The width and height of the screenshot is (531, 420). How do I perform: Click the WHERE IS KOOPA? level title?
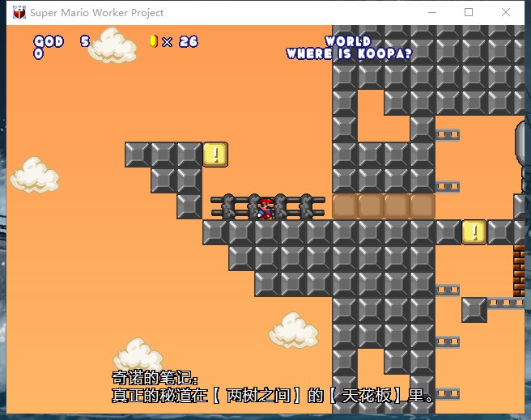tap(349, 53)
